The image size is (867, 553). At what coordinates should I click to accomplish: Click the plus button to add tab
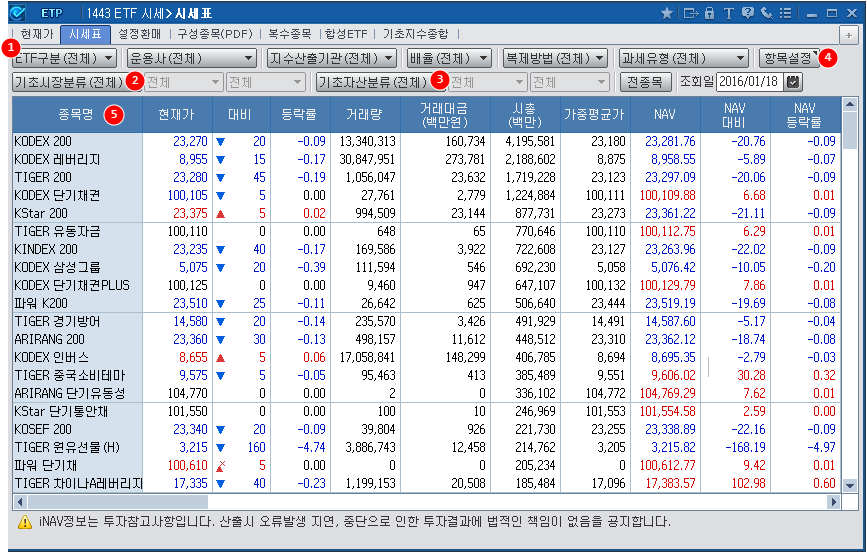tap(847, 34)
